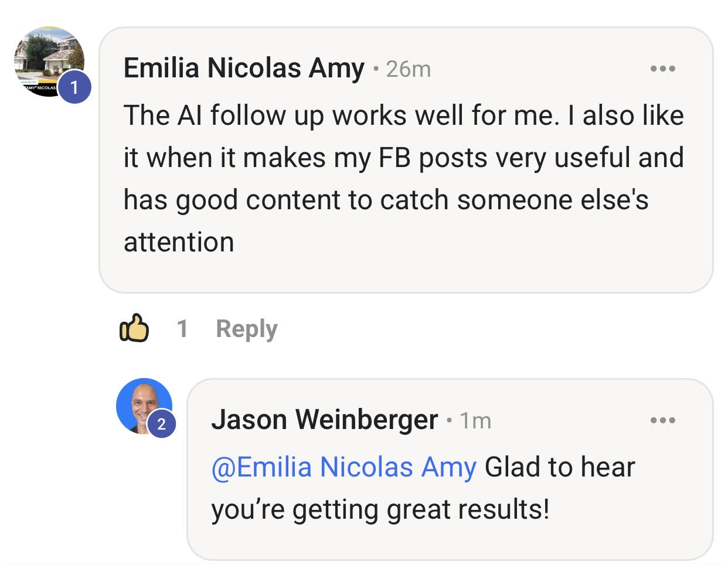Open Emilia's house profile picture

(x=49, y=62)
